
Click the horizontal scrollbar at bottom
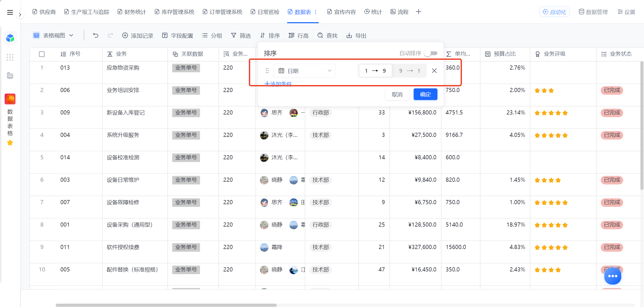point(166,305)
